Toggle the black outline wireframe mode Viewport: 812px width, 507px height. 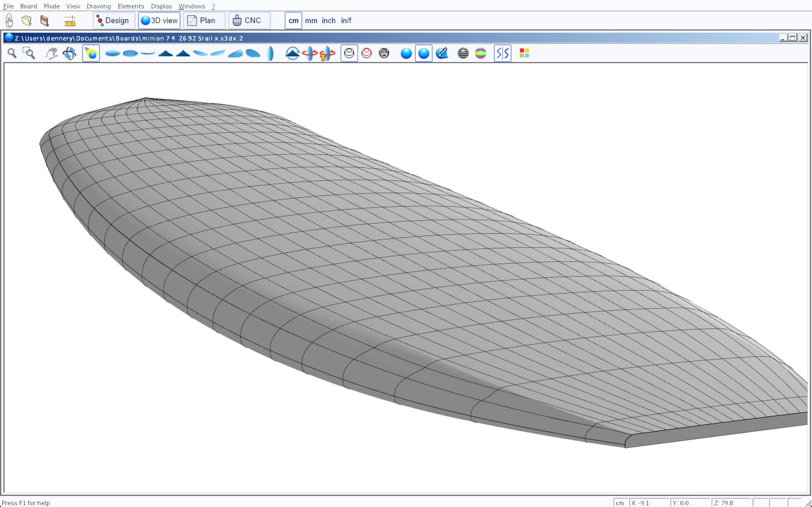tap(349, 53)
